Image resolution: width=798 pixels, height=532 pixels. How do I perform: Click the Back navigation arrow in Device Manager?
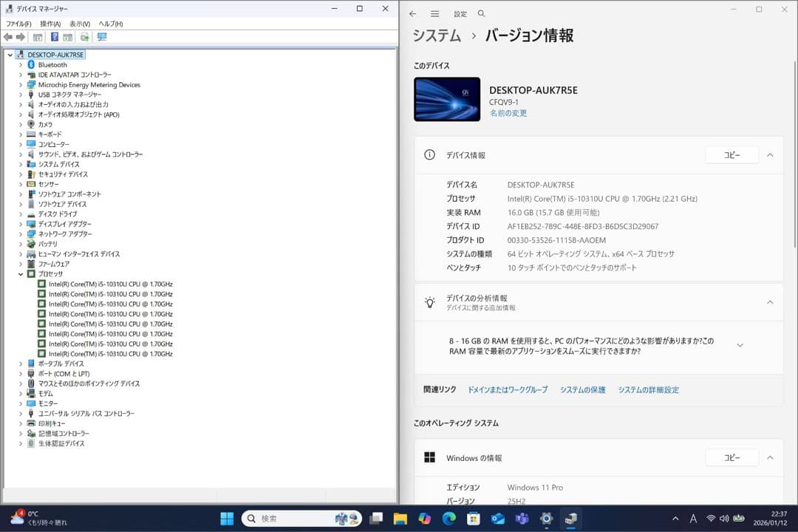point(8,36)
